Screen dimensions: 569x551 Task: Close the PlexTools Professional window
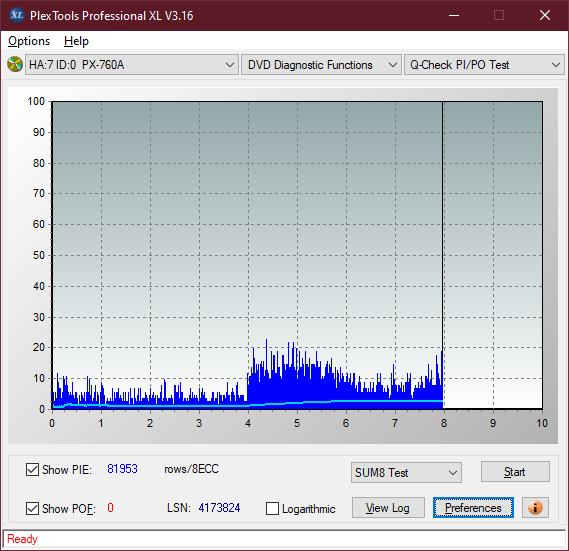click(x=545, y=15)
